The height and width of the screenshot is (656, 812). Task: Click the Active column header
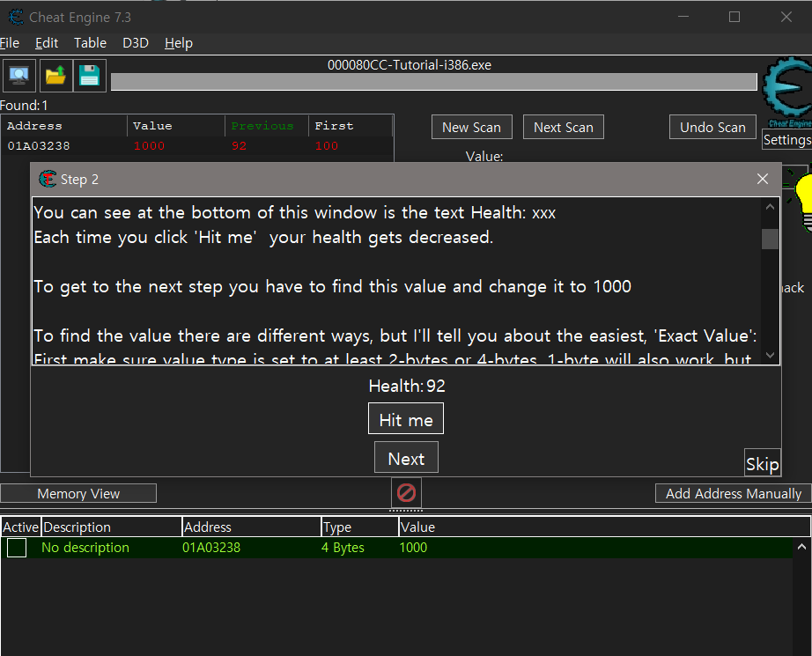[21, 527]
